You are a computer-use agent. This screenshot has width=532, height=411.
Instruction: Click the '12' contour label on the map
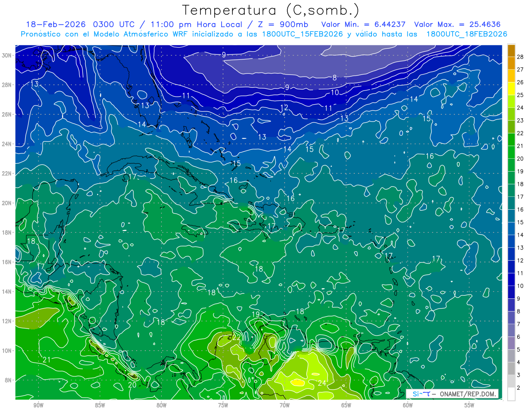(284, 107)
